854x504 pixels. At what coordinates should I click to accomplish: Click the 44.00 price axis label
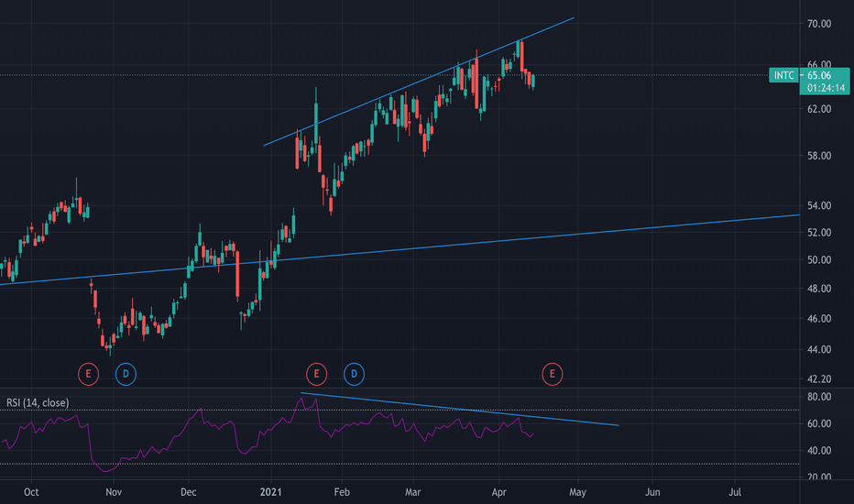click(x=819, y=350)
